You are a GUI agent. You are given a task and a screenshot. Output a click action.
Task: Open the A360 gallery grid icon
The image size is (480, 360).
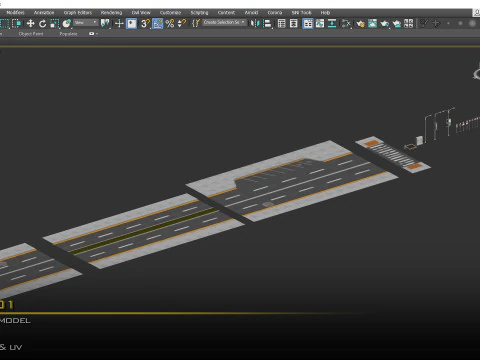point(409,23)
